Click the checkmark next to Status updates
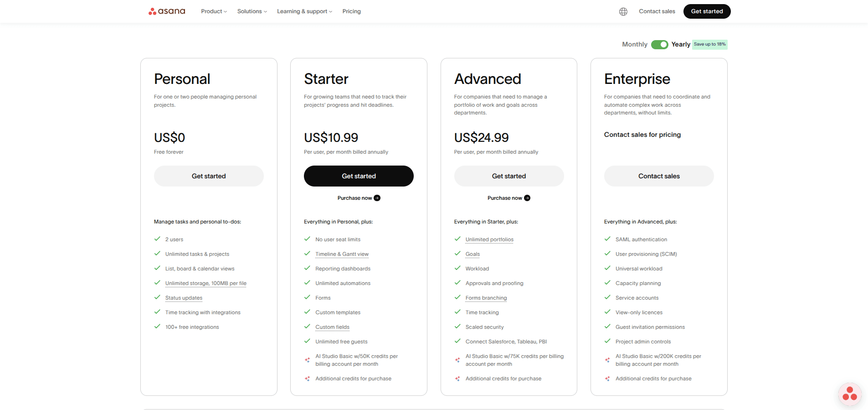 pos(157,297)
